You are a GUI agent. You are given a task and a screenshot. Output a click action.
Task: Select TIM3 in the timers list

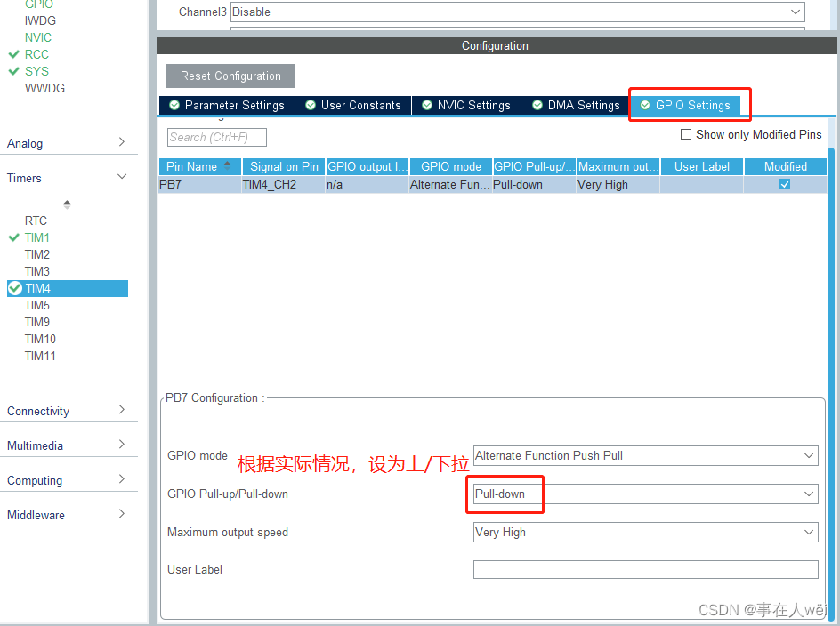[37, 271]
